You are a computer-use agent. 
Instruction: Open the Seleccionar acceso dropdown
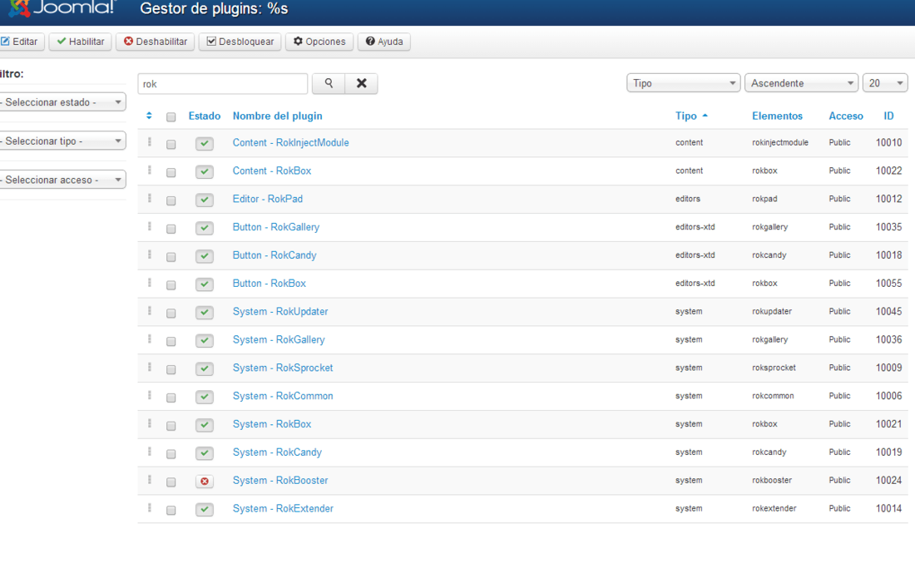62,180
